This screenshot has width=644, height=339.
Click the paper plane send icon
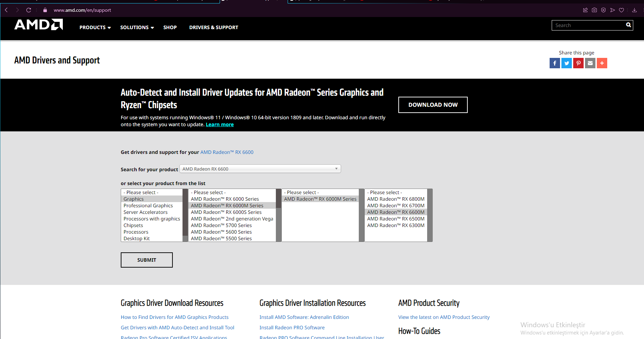(x=612, y=10)
